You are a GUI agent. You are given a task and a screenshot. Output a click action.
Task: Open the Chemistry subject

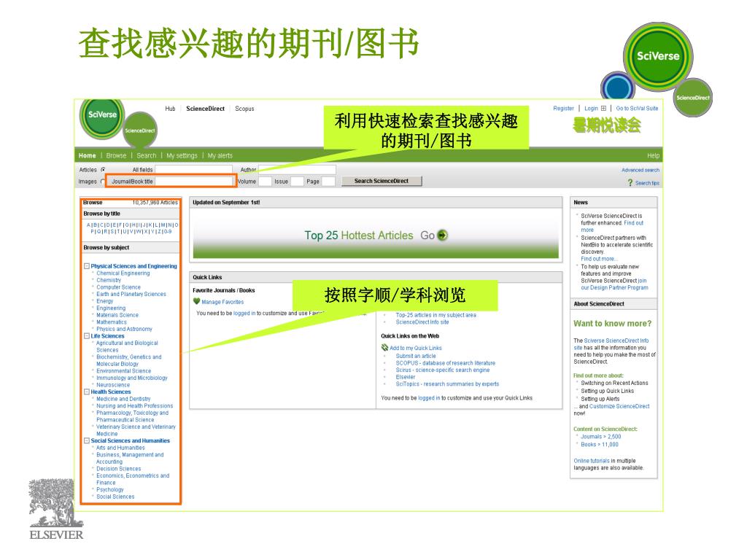pyautogui.click(x=109, y=281)
